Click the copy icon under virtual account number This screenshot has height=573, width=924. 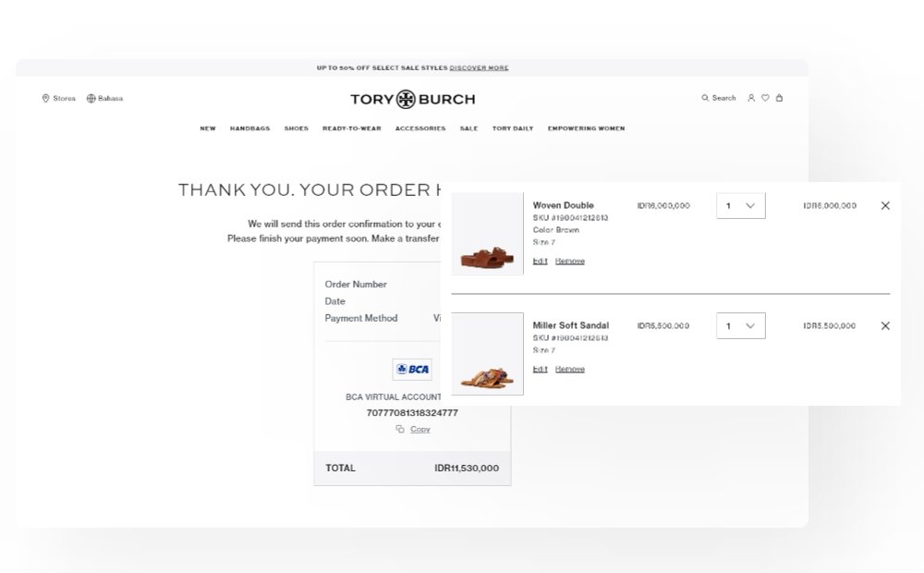tap(400, 429)
